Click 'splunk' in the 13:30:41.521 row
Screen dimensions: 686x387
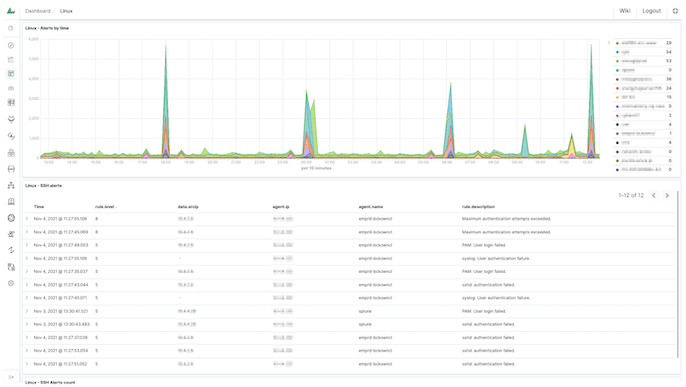tap(365, 311)
